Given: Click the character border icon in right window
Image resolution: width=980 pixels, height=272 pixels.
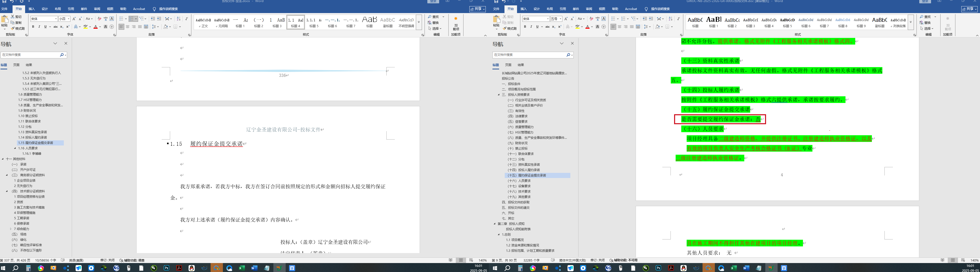Looking at the screenshot, I should tap(604, 19).
